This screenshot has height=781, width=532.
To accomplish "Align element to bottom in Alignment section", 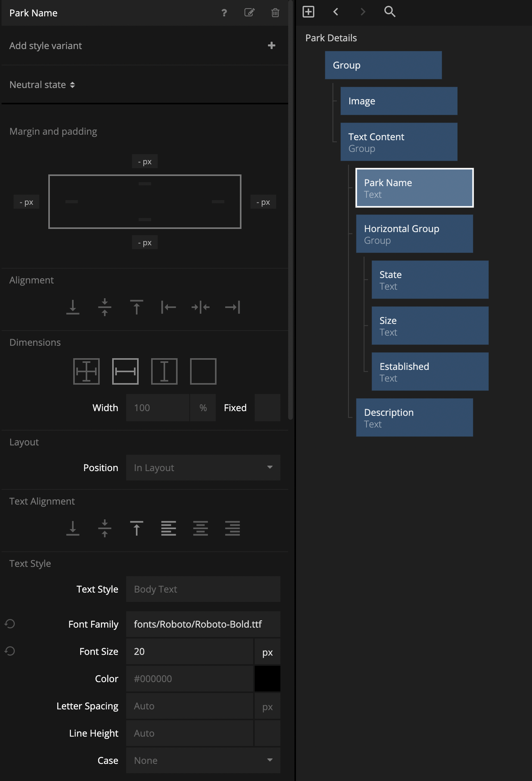I will pos(73,307).
